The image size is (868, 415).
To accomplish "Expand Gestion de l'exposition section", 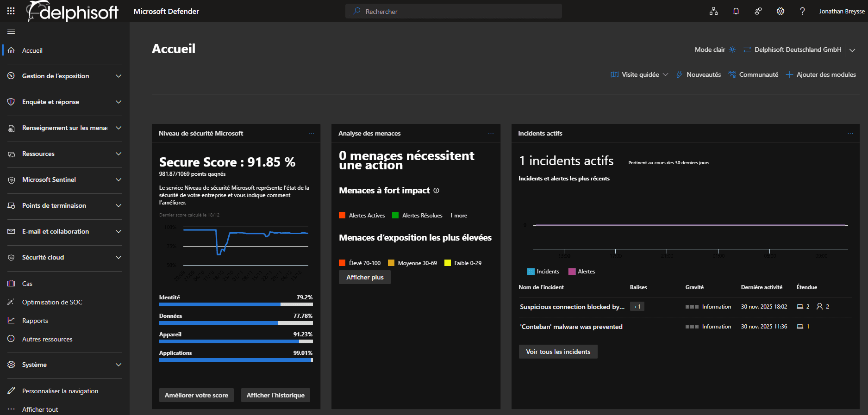I will pyautogui.click(x=119, y=76).
